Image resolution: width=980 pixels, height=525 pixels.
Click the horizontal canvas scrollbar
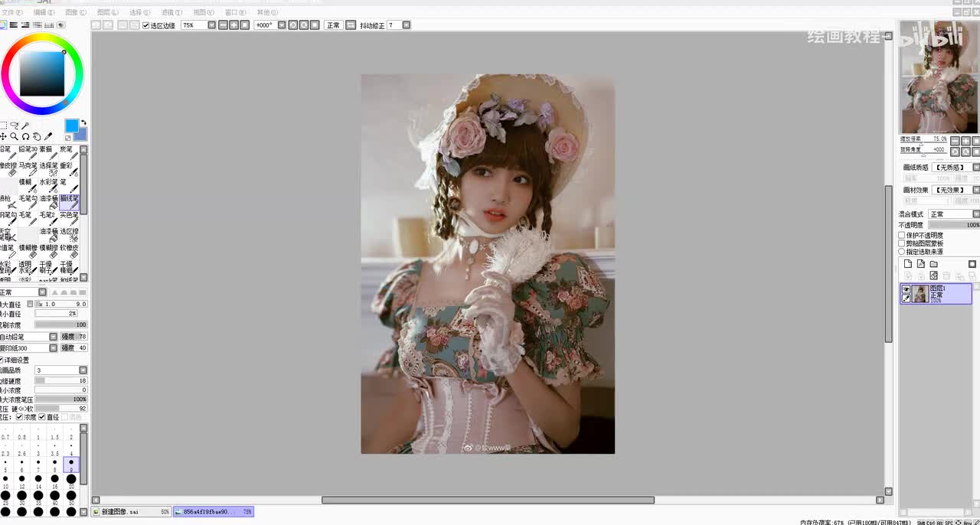(x=488, y=501)
